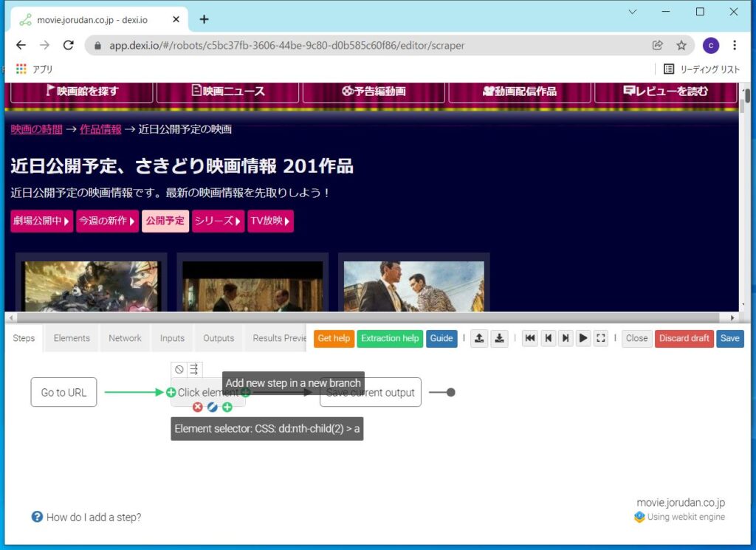Toggle fullscreen editor view
Image resolution: width=756 pixels, height=550 pixels.
pos(601,338)
